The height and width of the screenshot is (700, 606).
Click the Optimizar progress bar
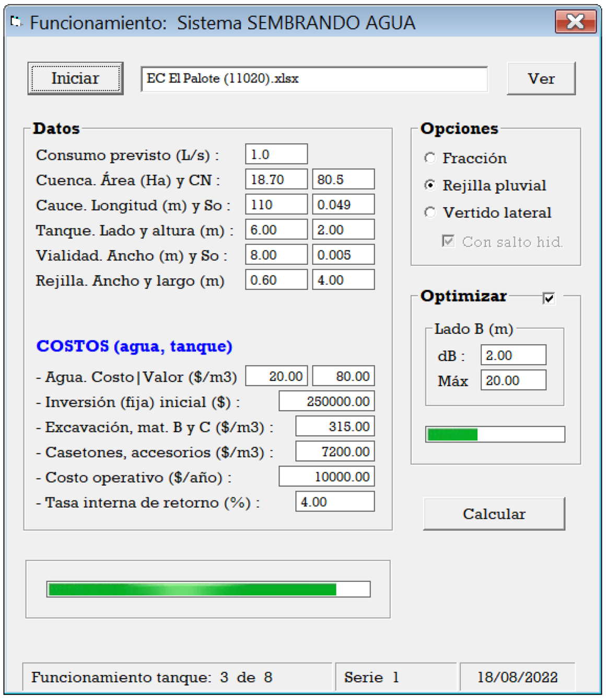pos(495,434)
